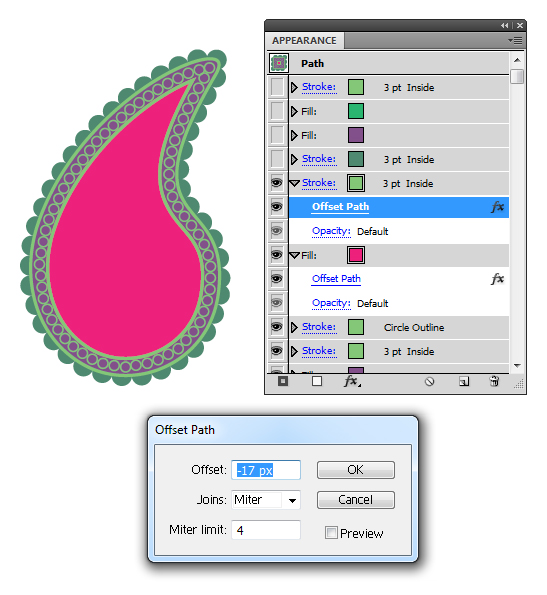
Task: Enable the Preview checkbox
Action: tap(331, 533)
